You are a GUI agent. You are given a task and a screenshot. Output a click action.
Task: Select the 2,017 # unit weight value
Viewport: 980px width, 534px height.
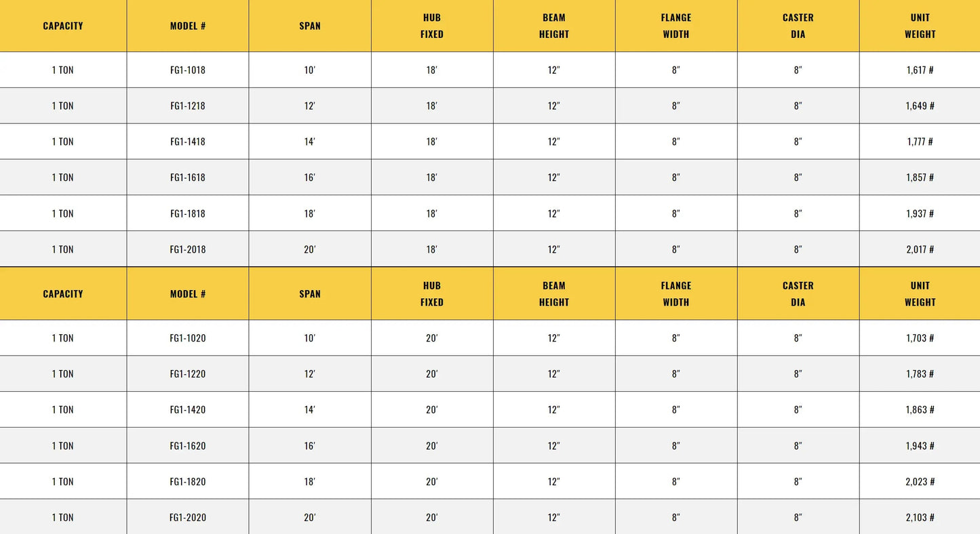click(x=920, y=249)
